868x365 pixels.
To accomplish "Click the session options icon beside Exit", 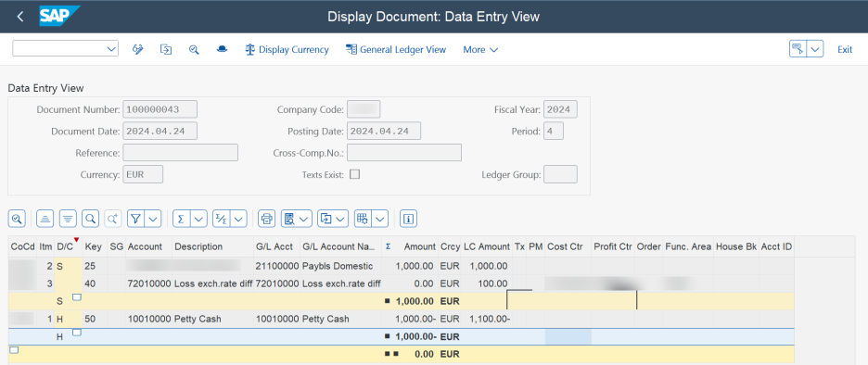I will [x=798, y=49].
